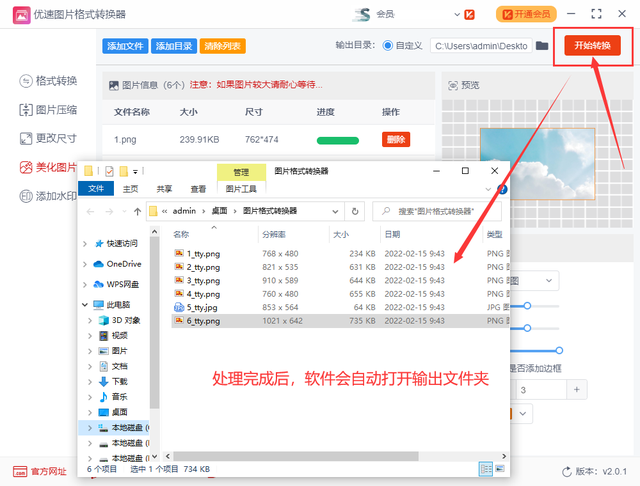Select 文档 folder in navigation tree

pyautogui.click(x=114, y=366)
